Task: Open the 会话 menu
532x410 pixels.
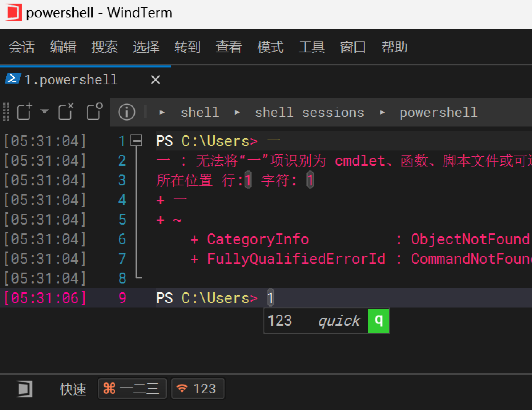Action: click(22, 47)
